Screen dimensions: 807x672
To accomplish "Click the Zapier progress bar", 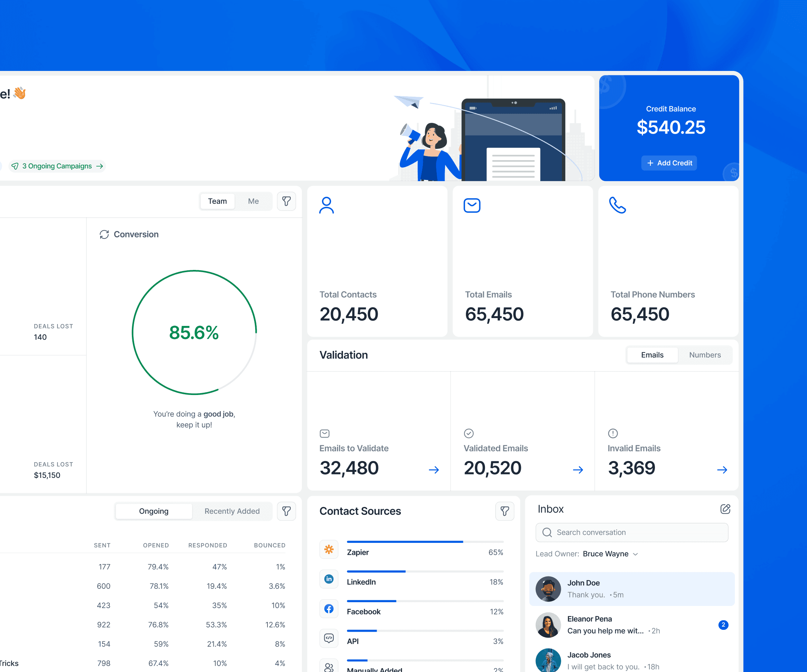I will (425, 542).
